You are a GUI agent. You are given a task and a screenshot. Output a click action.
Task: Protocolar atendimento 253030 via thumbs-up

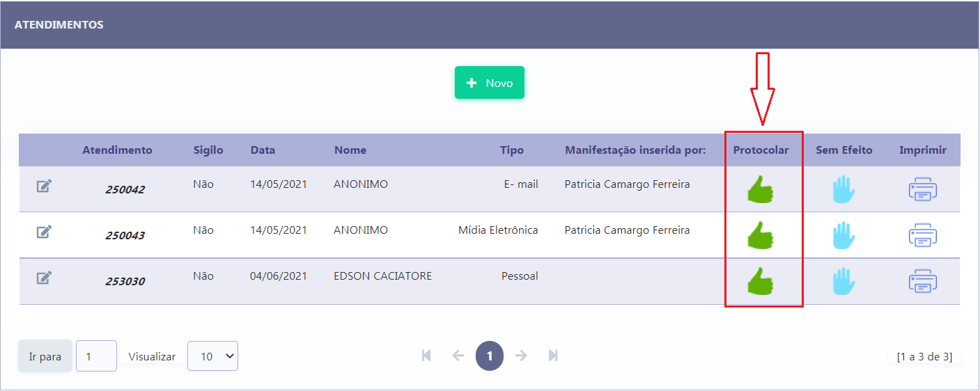(761, 281)
